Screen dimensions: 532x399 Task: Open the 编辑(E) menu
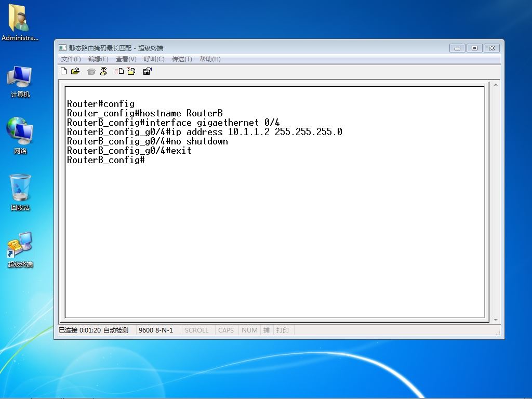[x=98, y=59]
